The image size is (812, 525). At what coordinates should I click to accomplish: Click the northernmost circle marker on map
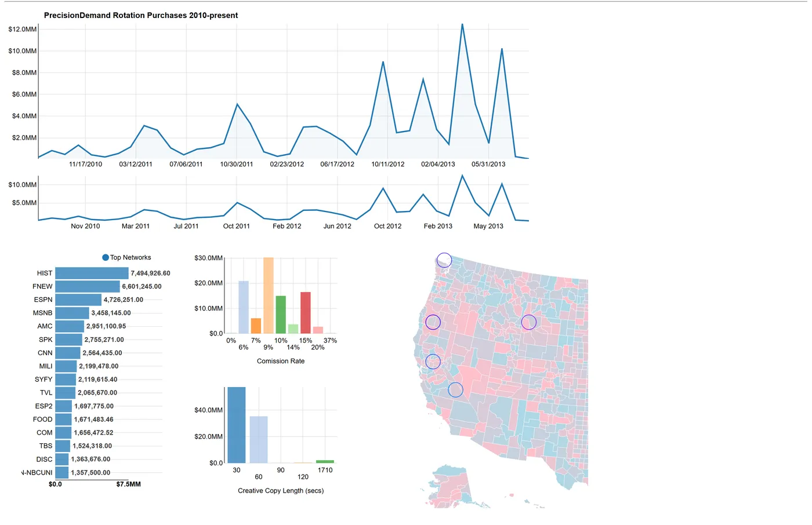point(444,260)
